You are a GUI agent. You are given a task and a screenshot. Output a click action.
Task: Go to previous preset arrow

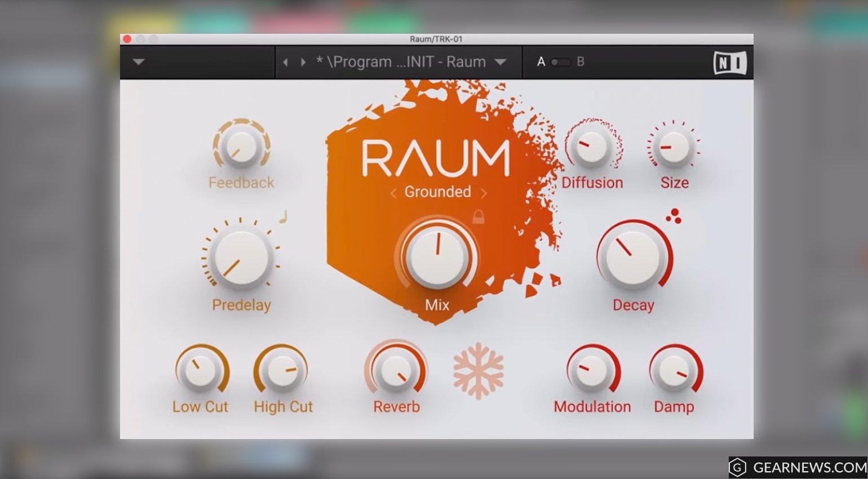click(285, 62)
